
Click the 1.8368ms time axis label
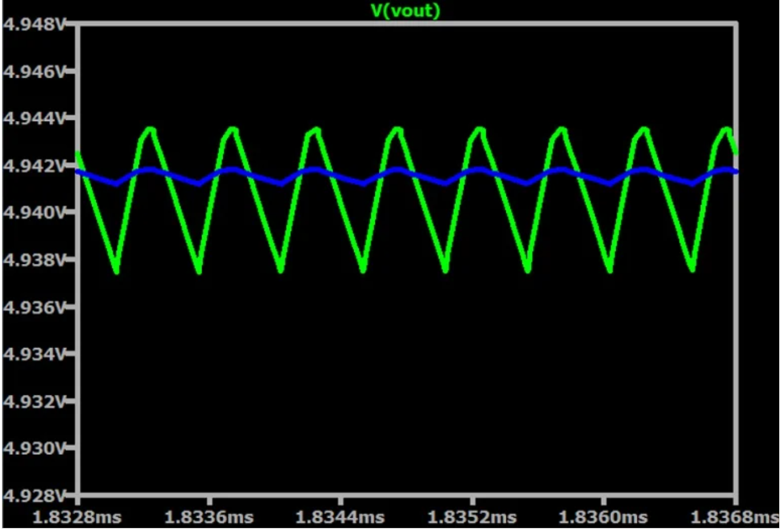tap(735, 517)
